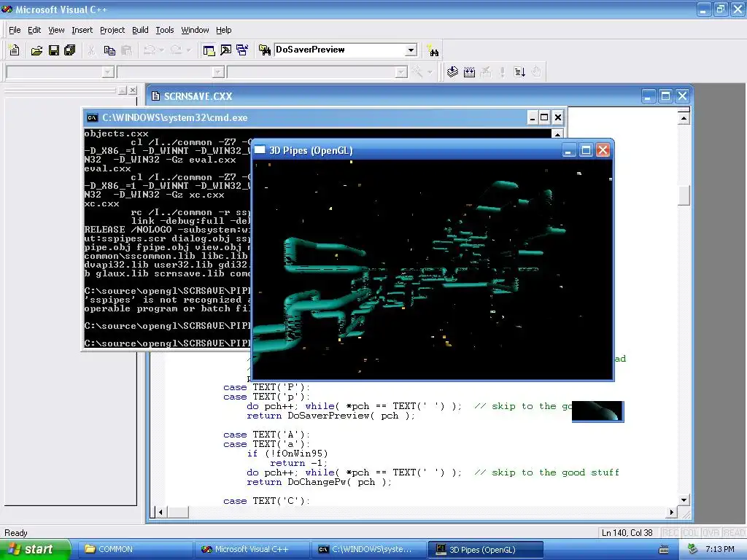
Task: Click 'case TEXT('A'):' code line
Action: click(x=266, y=435)
